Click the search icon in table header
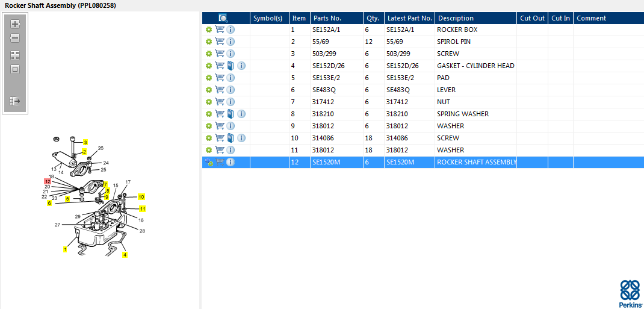The height and width of the screenshot is (309, 644). coord(223,18)
